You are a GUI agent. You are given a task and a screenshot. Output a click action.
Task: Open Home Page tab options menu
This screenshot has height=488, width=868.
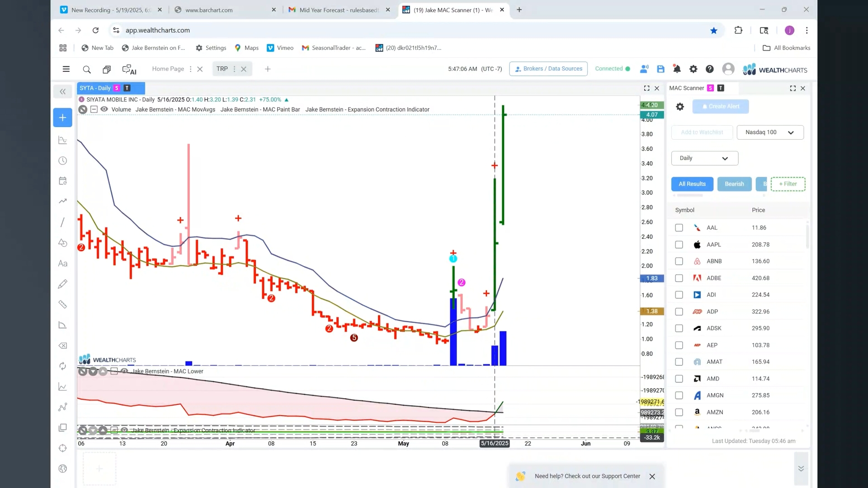(x=190, y=69)
